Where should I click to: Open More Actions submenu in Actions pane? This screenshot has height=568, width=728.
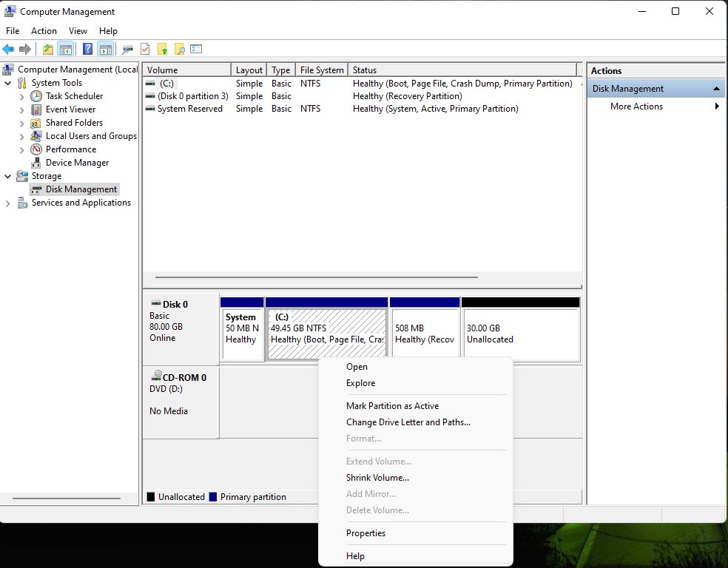(x=656, y=106)
